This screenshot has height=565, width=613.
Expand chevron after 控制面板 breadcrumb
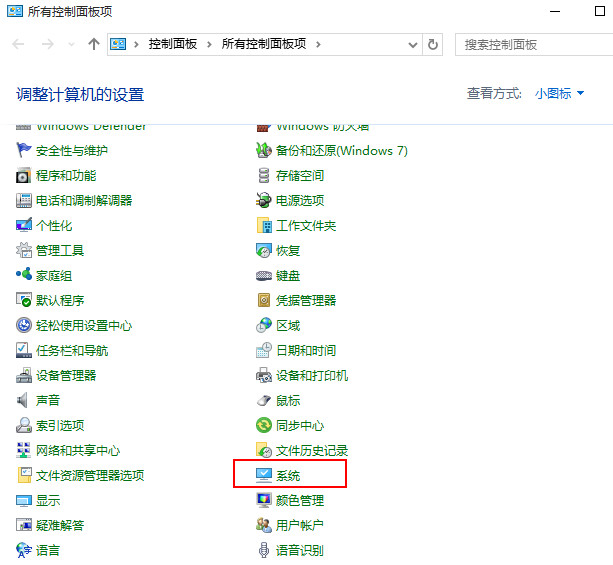click(x=209, y=45)
